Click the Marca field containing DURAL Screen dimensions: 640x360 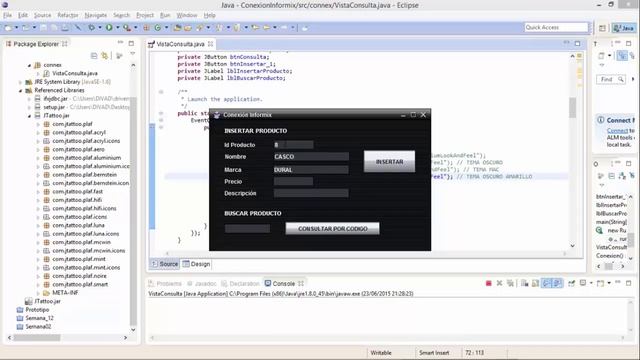coord(311,170)
